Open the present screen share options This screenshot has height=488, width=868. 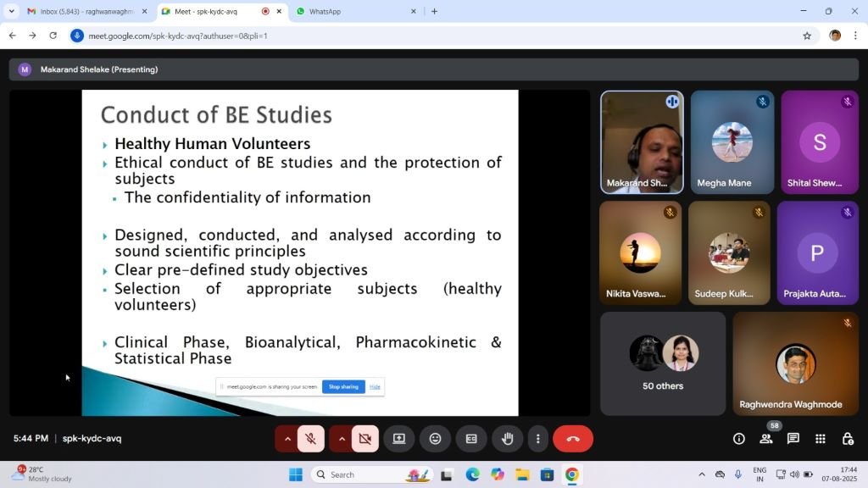click(x=398, y=439)
